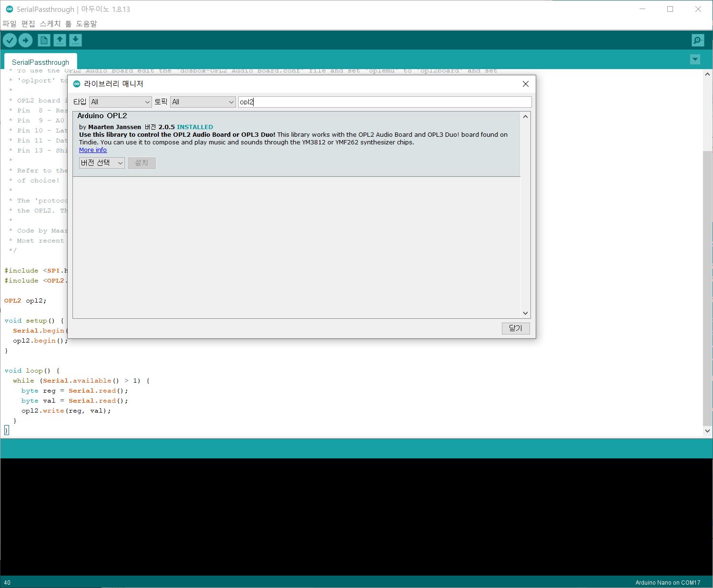Select the SerialPassthrough tab
The height and width of the screenshot is (588, 713).
click(41, 62)
